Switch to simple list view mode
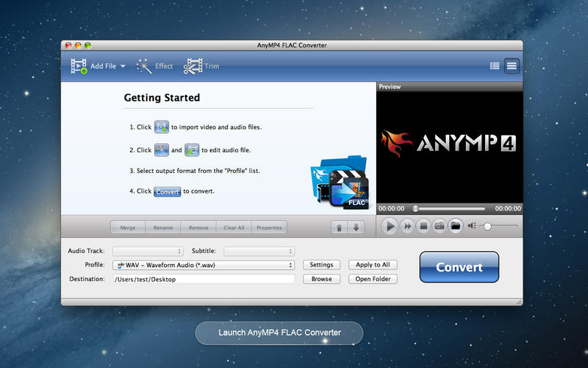Viewport: 588px width, 368px height. [x=512, y=66]
